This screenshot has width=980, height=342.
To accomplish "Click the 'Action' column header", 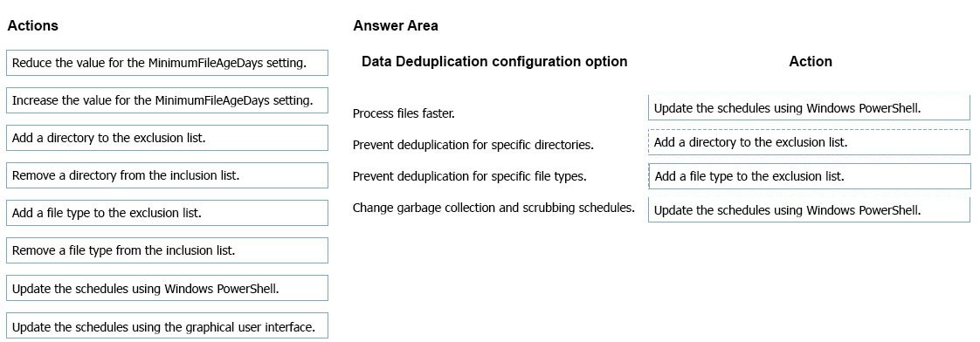I will [811, 61].
